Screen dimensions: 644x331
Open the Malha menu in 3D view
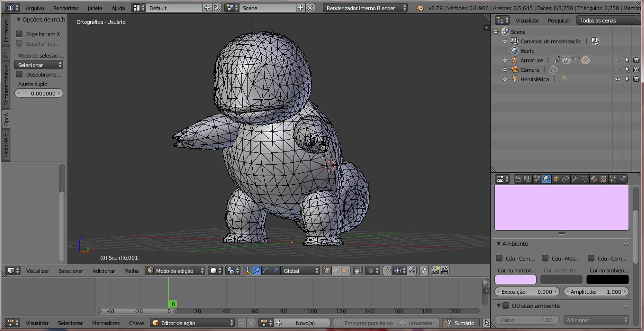(131, 271)
